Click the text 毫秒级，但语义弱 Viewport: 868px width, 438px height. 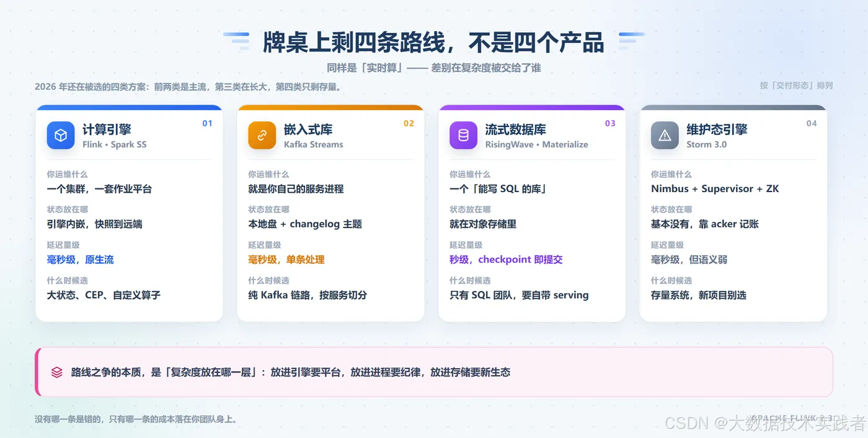point(689,260)
